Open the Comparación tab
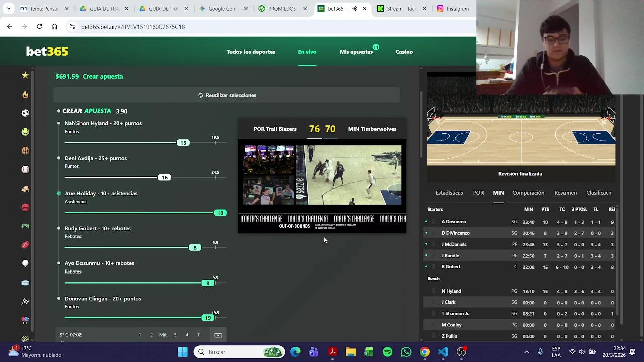This screenshot has height=362, width=644. tap(528, 193)
